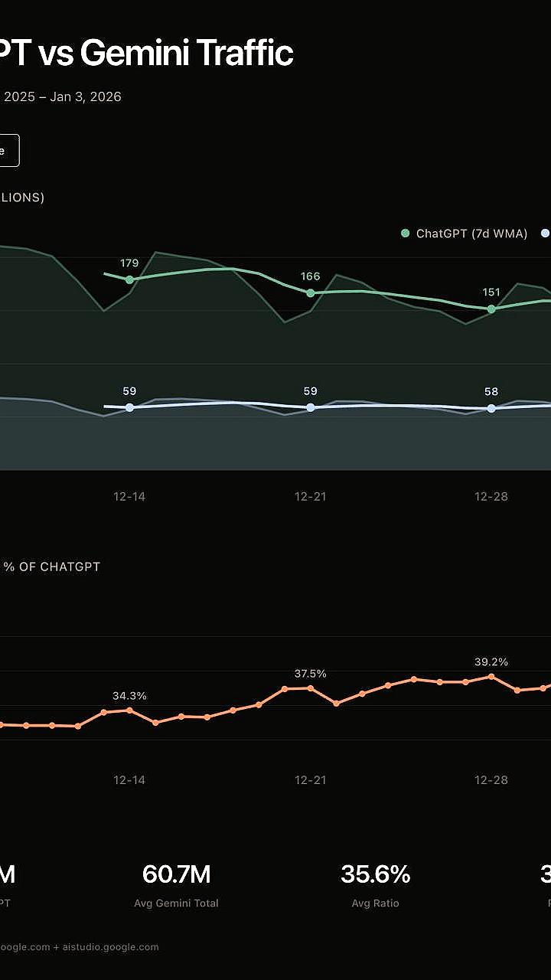Viewport: 551px width, 980px height.
Task: Select the ChatGPT data point labeled 151
Action: (x=491, y=309)
